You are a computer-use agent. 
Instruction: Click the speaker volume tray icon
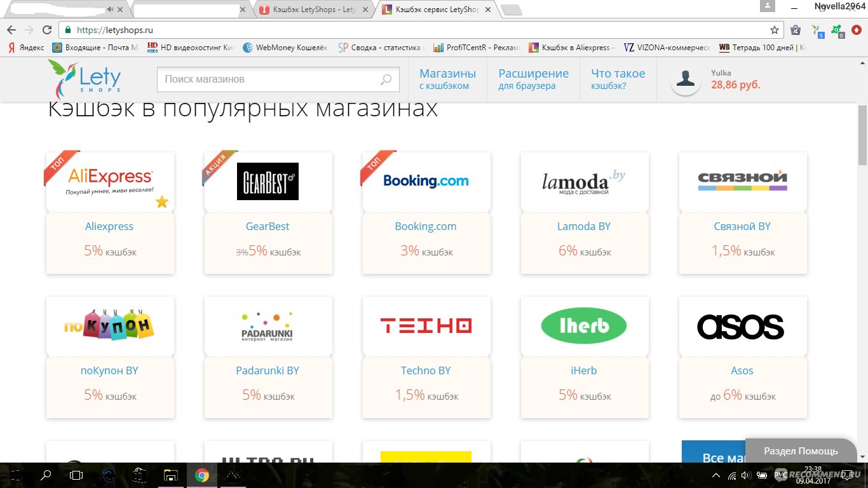pos(745,475)
